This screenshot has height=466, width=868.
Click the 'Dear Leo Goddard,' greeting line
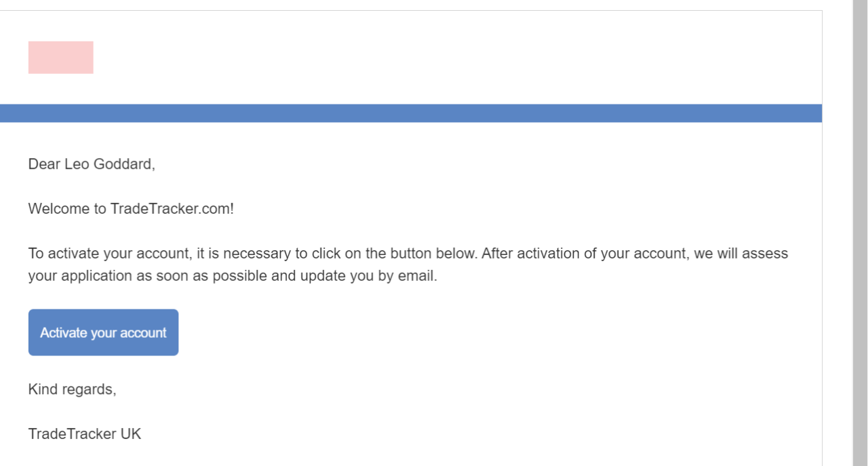[x=92, y=164]
